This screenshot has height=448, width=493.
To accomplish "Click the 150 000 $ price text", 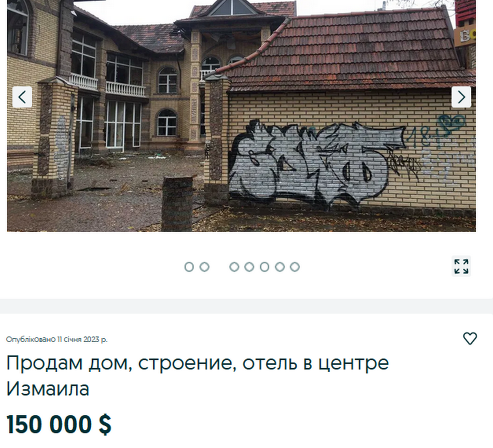I will pos(59,425).
